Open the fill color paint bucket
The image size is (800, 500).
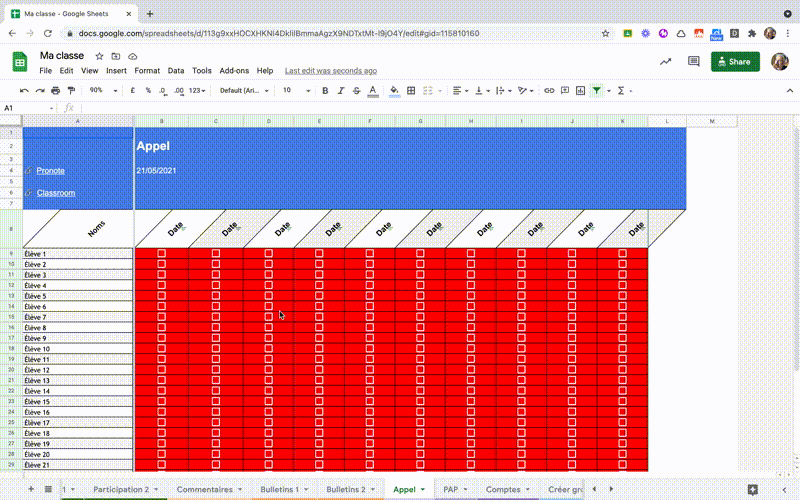pyautogui.click(x=394, y=91)
